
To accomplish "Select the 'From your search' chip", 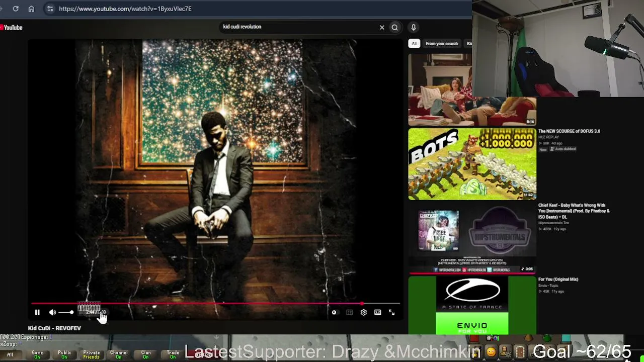I will 442,44.
